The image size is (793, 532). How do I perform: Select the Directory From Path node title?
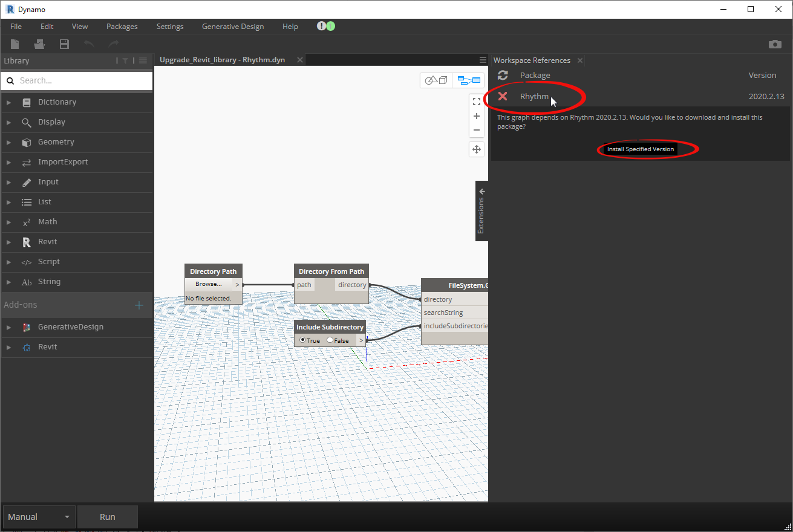pyautogui.click(x=331, y=271)
